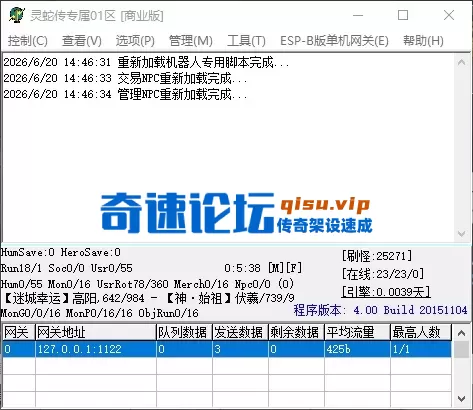Click the HumSave:0 HeroSave:0 status line
This screenshot has width=473, height=410.
click(x=61, y=252)
